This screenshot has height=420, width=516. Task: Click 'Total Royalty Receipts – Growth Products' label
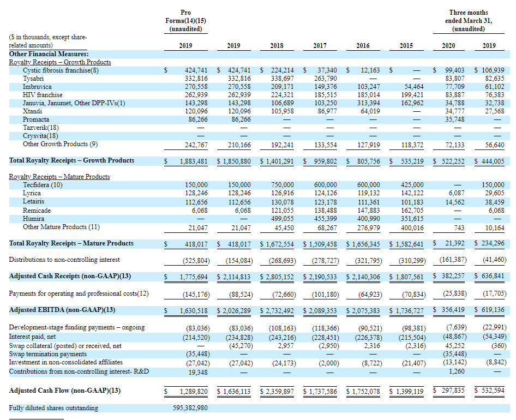coord(72,160)
